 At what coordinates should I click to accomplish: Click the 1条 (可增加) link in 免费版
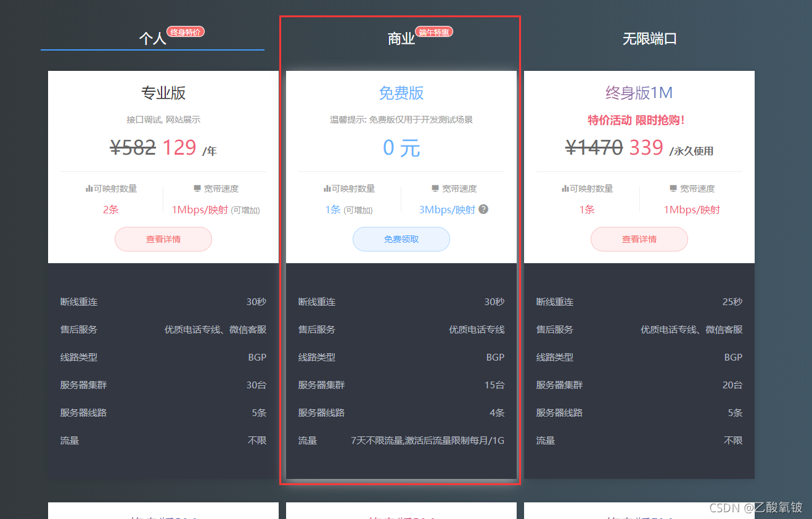(x=348, y=210)
